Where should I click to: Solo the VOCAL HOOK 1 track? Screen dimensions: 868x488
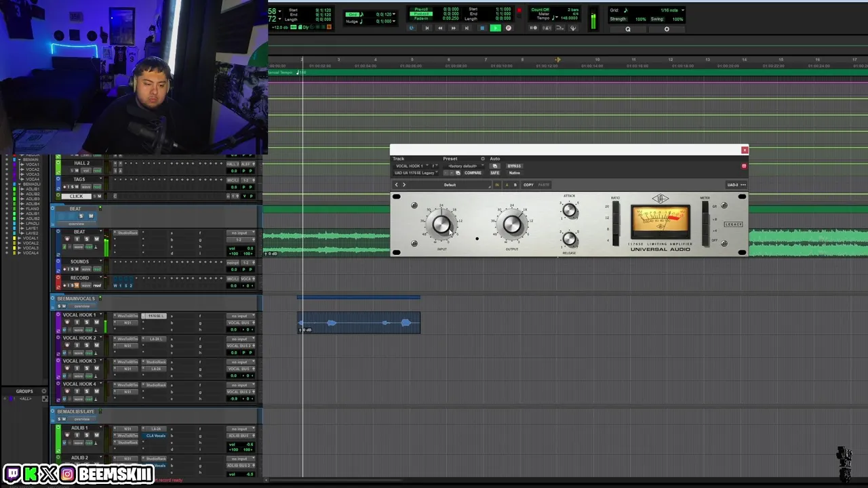point(87,322)
